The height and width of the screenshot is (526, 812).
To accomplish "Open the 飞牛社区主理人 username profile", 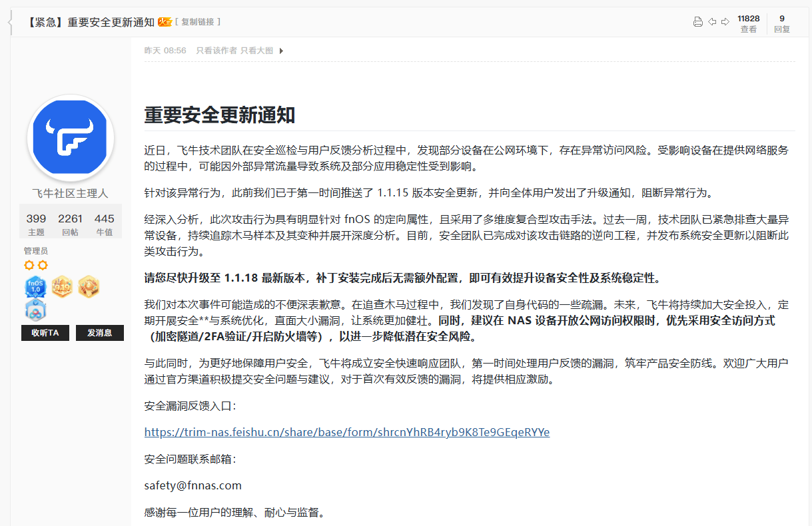I will (70, 194).
